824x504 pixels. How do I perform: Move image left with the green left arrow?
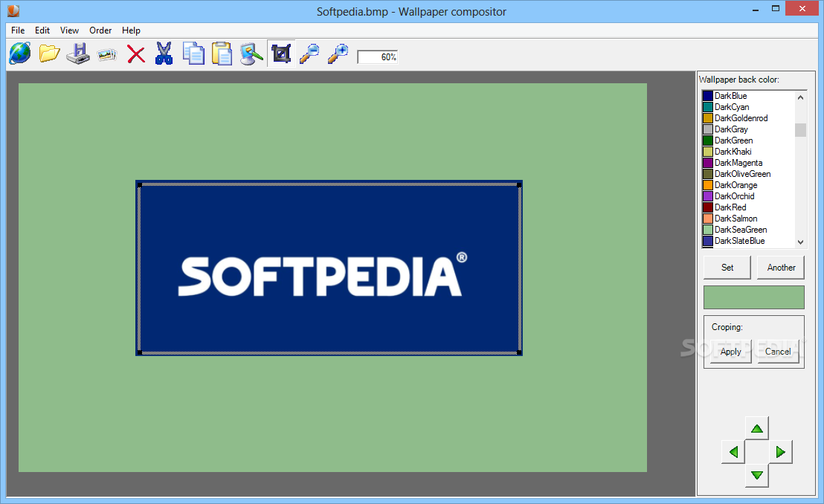click(x=733, y=452)
